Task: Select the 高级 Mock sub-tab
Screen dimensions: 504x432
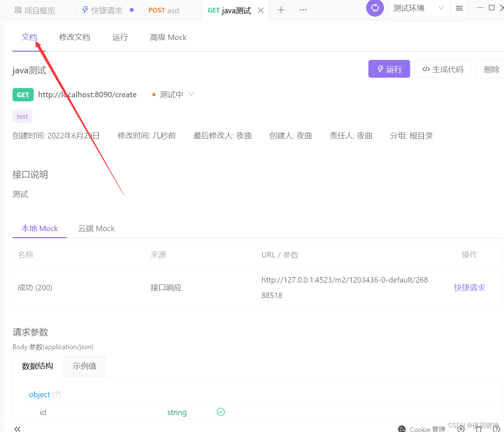Action: coord(168,37)
